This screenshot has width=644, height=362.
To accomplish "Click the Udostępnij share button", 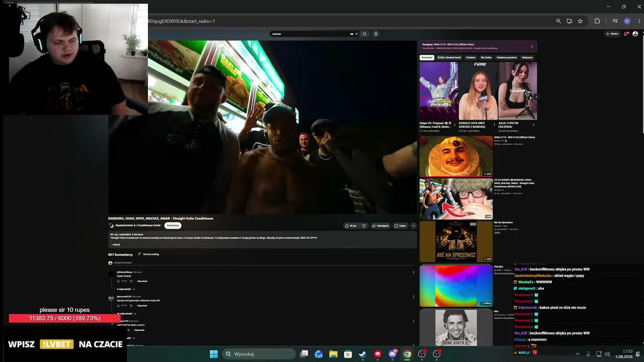I will [380, 226].
